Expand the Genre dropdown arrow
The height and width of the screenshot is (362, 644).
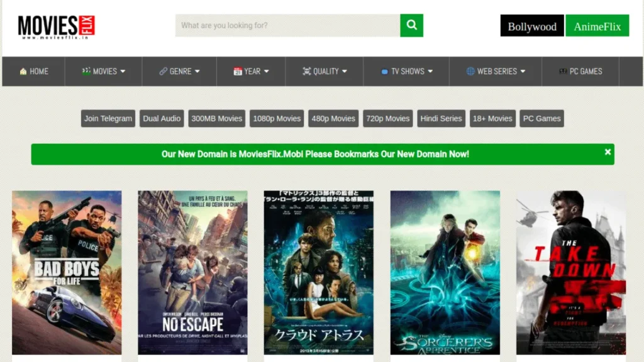pos(197,72)
